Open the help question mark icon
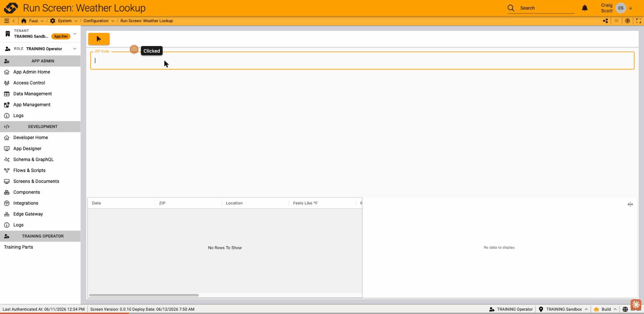Image resolution: width=644 pixels, height=314 pixels. click(627, 21)
